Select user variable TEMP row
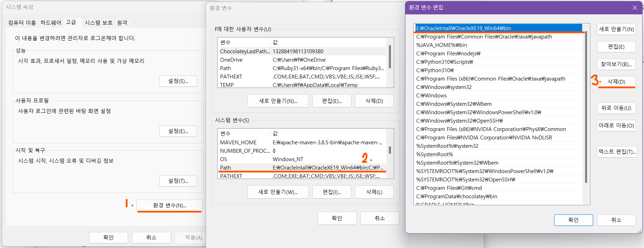 click(x=302, y=84)
